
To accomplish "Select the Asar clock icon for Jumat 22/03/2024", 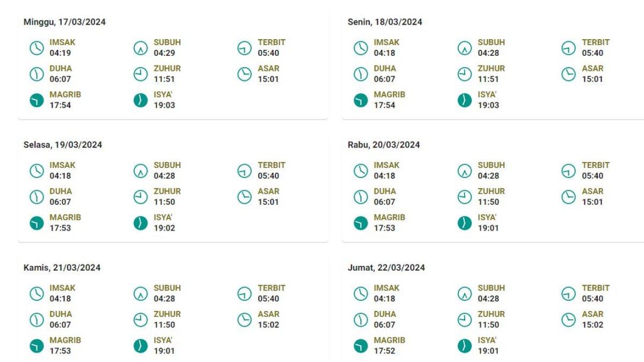I will 569,320.
